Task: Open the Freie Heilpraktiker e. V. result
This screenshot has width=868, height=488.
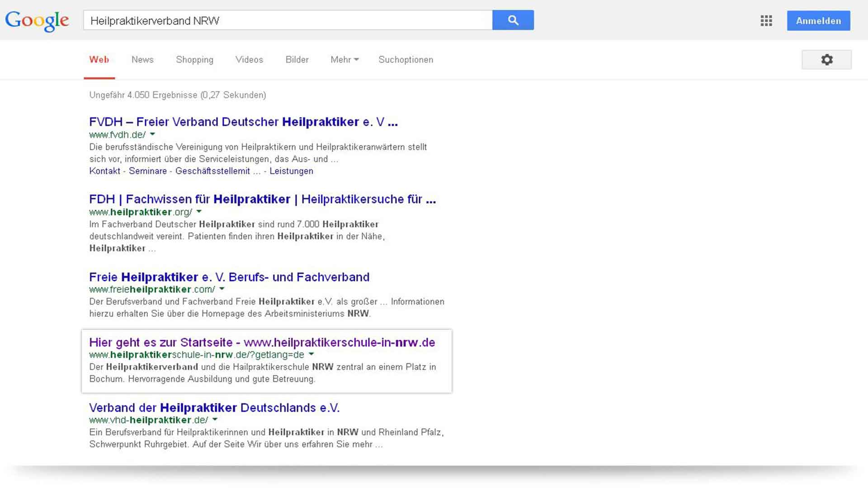Action: pyautogui.click(x=229, y=277)
